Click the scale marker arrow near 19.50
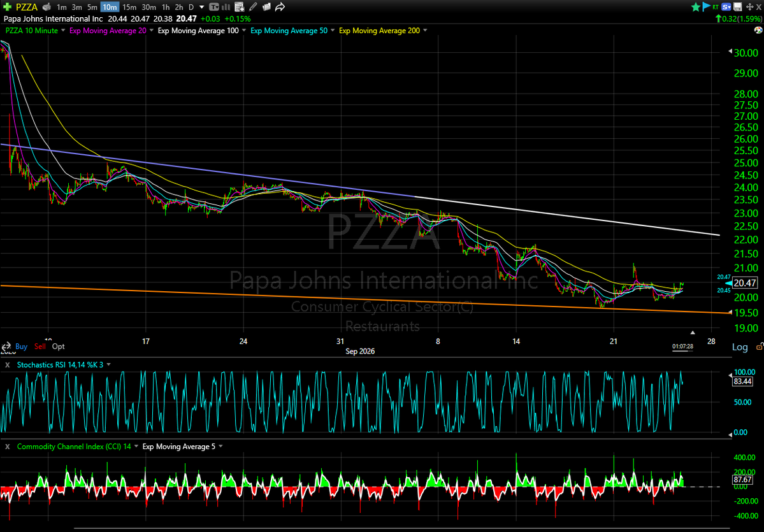Screen dimensions: 764x532 tap(730, 312)
